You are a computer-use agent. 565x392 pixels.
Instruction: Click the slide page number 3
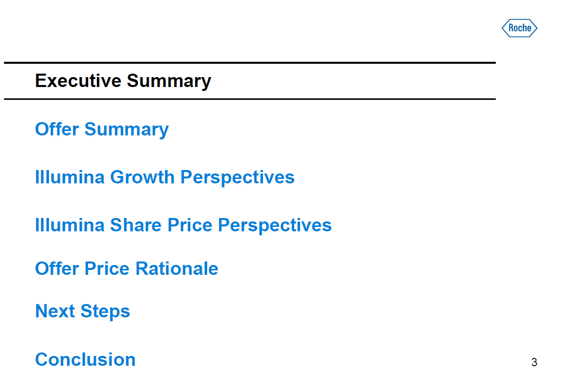pyautogui.click(x=534, y=362)
